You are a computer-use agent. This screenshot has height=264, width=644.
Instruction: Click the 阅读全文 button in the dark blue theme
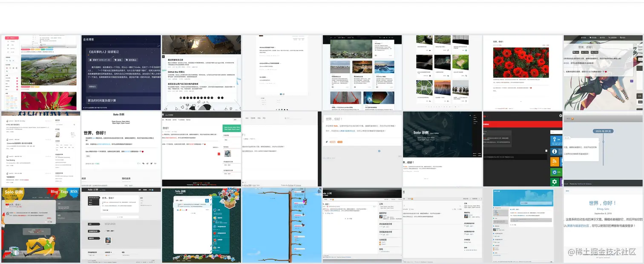point(92,86)
